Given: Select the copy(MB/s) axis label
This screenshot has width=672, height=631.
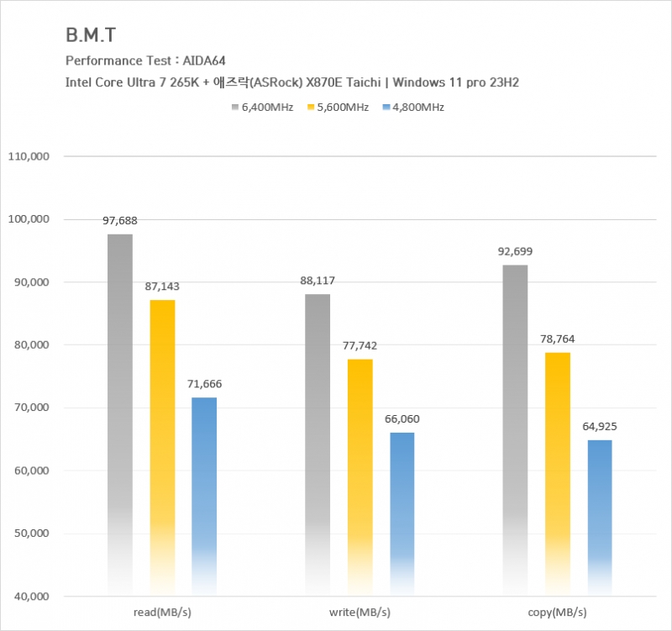Looking at the screenshot, I should [x=557, y=613].
